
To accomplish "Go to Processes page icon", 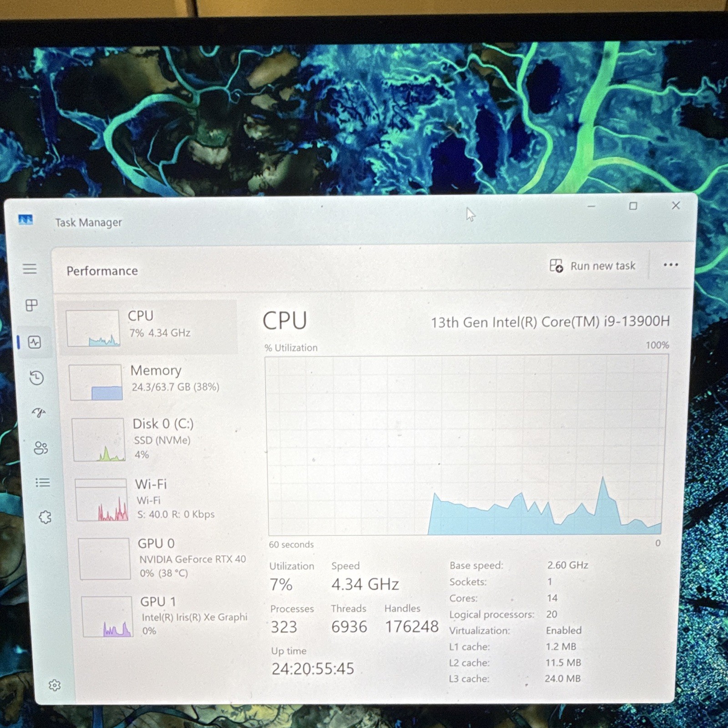I will point(31,305).
